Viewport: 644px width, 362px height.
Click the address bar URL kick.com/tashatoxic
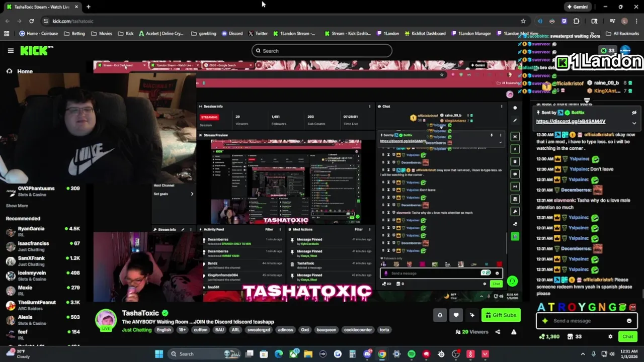pyautogui.click(x=73, y=21)
